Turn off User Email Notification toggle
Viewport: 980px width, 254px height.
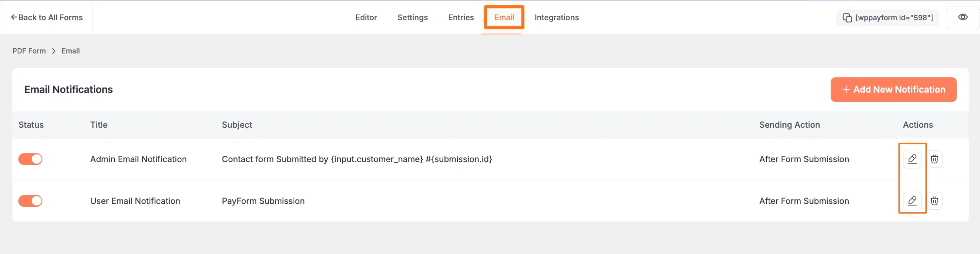coord(30,201)
